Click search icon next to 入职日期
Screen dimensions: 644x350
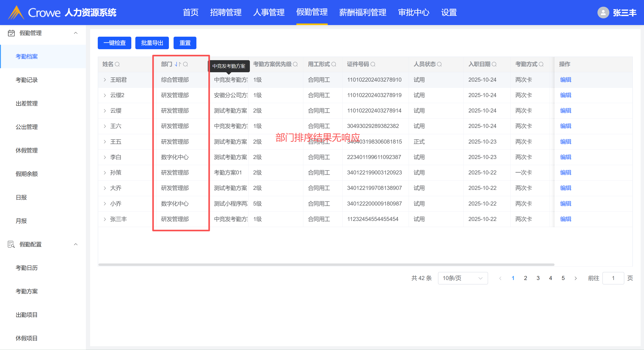click(x=494, y=64)
